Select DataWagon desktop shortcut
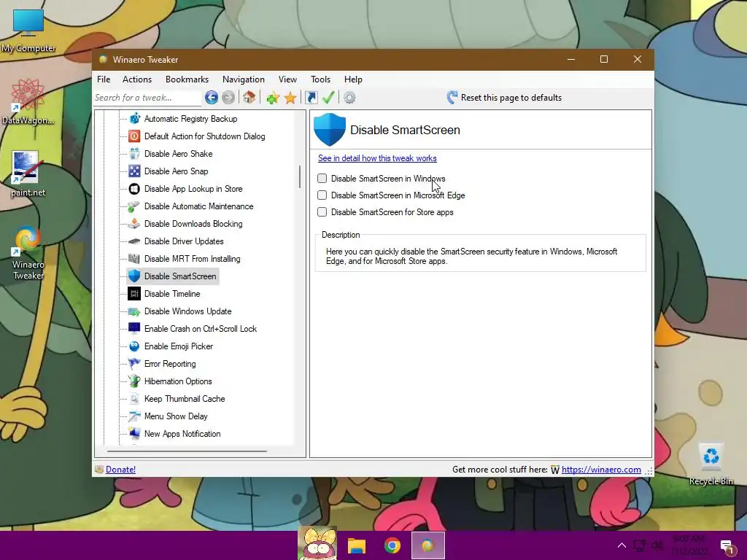Screen dimensions: 747x560 pyautogui.click(x=28, y=102)
